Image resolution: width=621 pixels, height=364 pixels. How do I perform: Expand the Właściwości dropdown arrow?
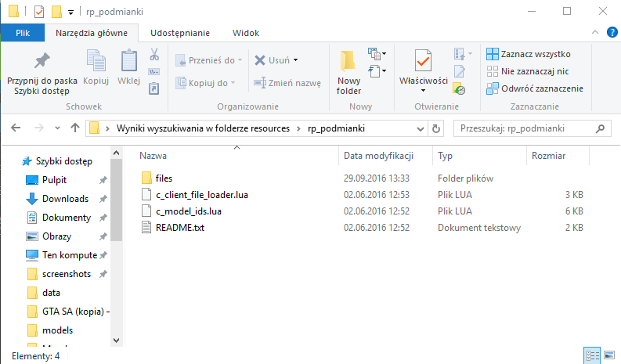(423, 91)
